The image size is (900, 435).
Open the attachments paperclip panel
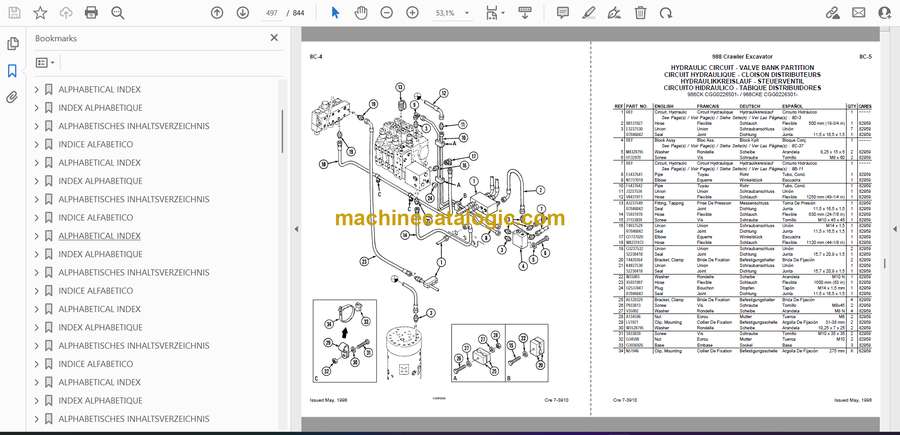click(12, 97)
